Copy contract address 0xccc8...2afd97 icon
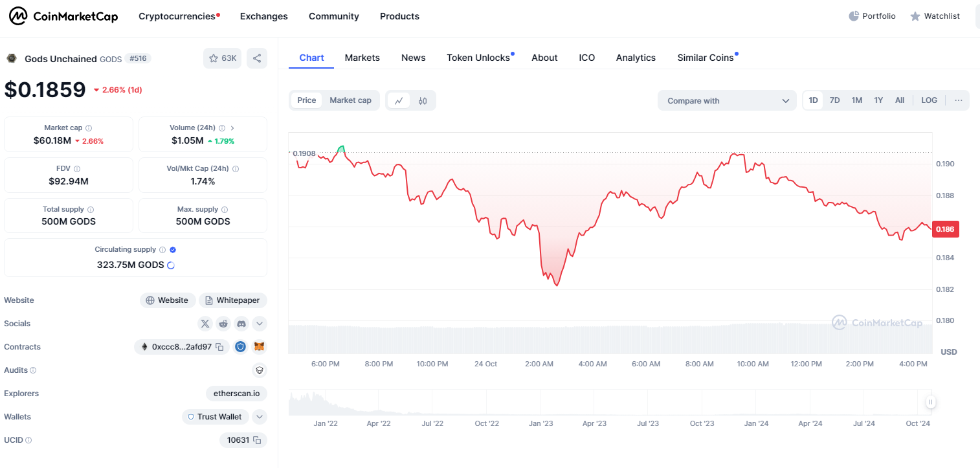 (x=220, y=347)
